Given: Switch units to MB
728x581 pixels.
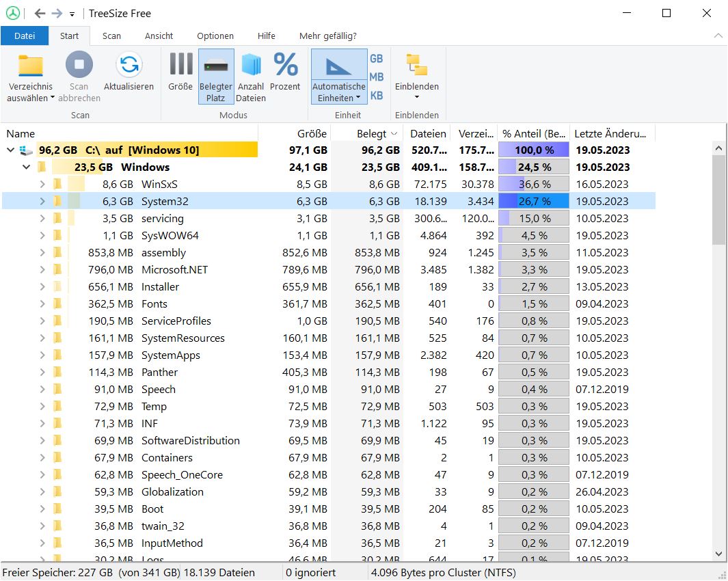Looking at the screenshot, I should 377,77.
